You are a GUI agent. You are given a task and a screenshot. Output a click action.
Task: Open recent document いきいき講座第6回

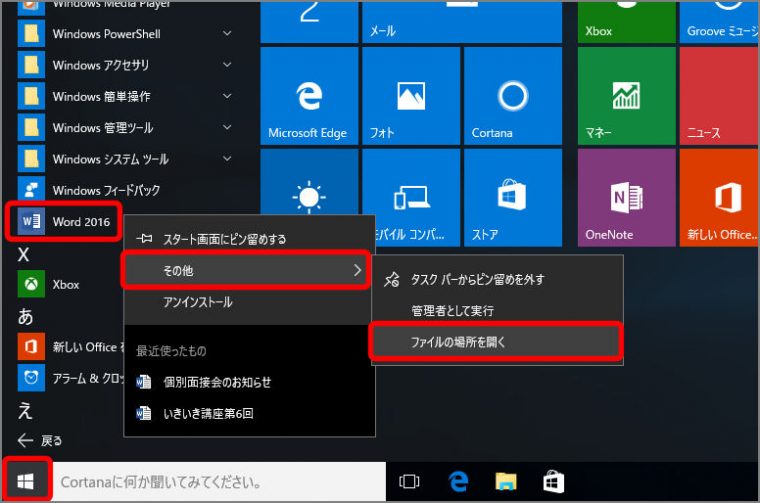pyautogui.click(x=249, y=413)
